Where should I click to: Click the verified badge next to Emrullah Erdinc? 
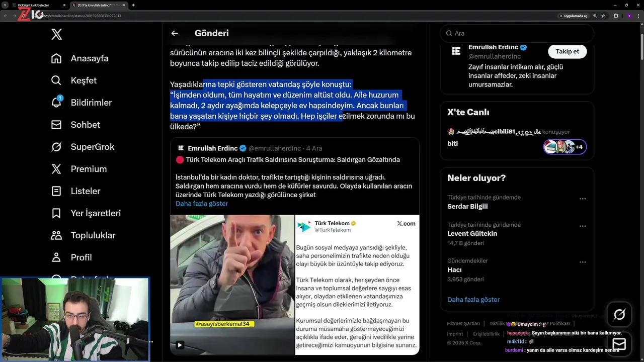(x=523, y=47)
